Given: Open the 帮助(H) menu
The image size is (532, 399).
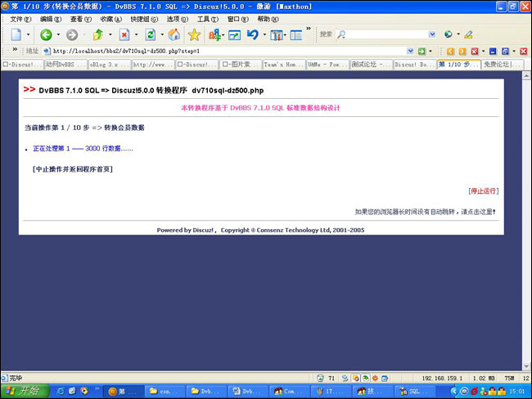Looking at the screenshot, I should (268, 20).
